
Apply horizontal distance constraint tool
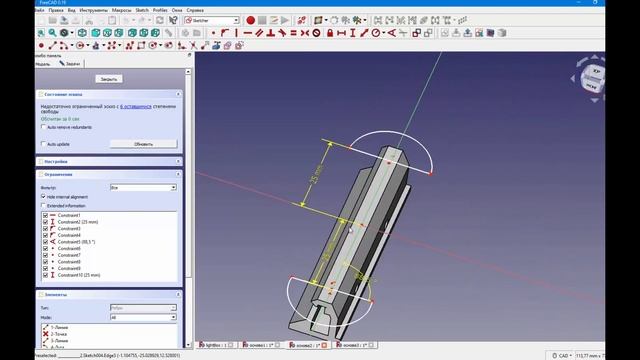pyautogui.click(x=341, y=33)
